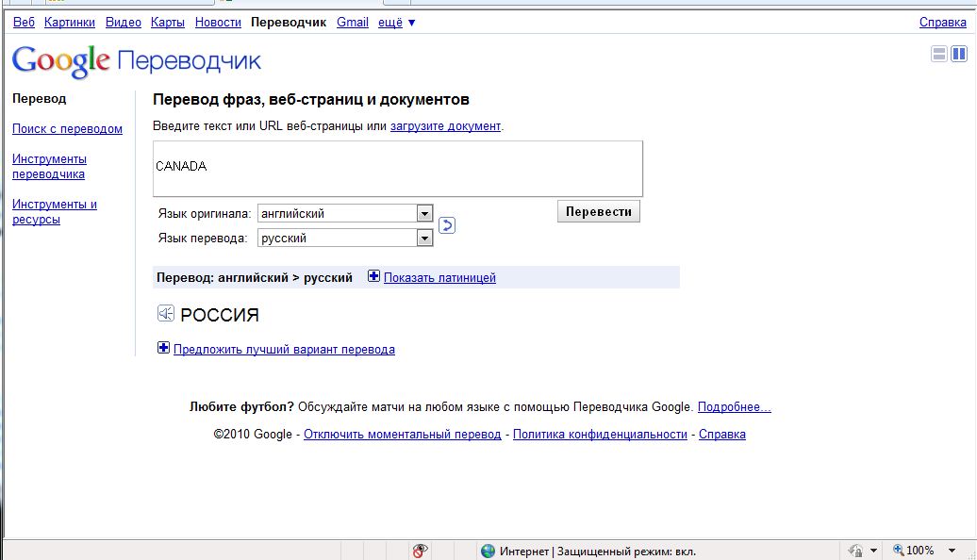The width and height of the screenshot is (977, 560).
Task: Click the Google Переводчик logo
Action: coord(136,61)
